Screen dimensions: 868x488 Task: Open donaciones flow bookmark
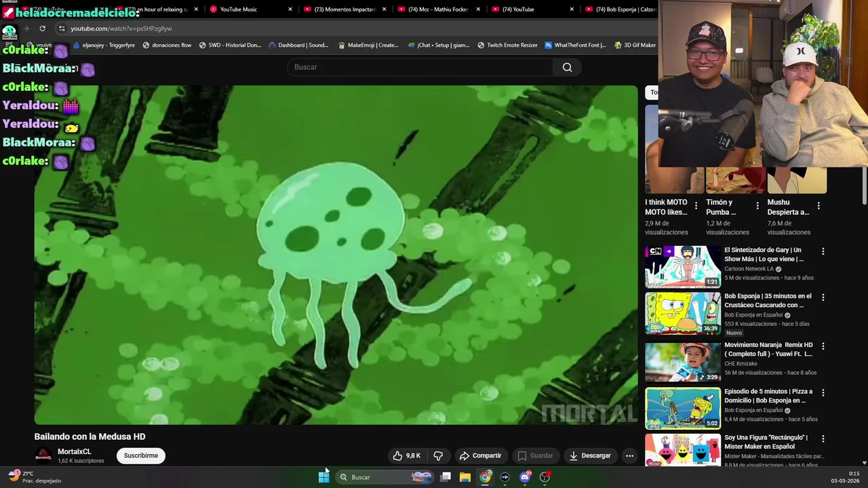coord(167,45)
